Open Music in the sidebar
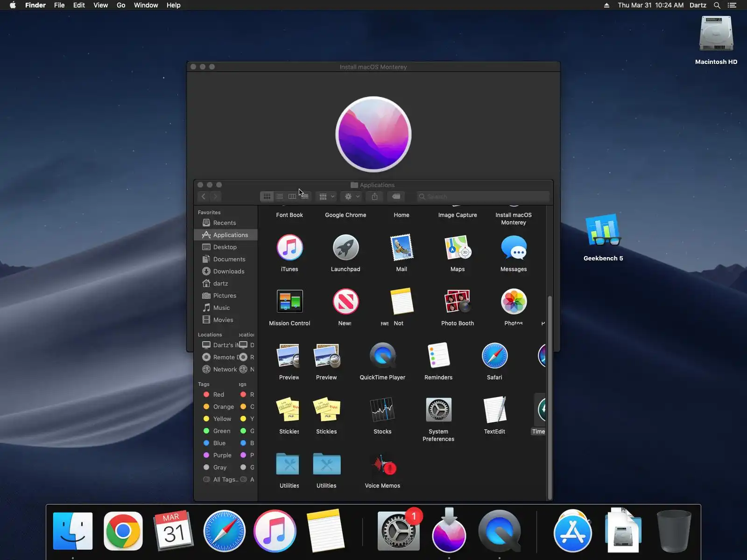 click(x=226, y=308)
